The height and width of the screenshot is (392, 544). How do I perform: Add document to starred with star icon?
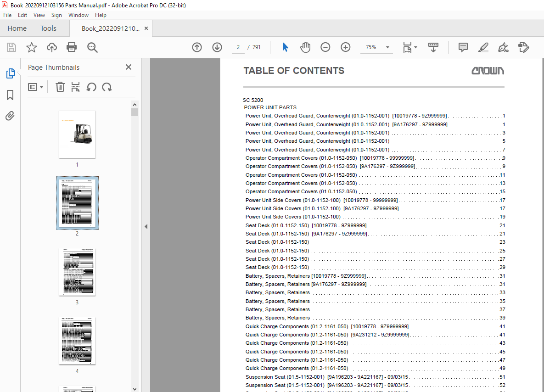(x=32, y=47)
